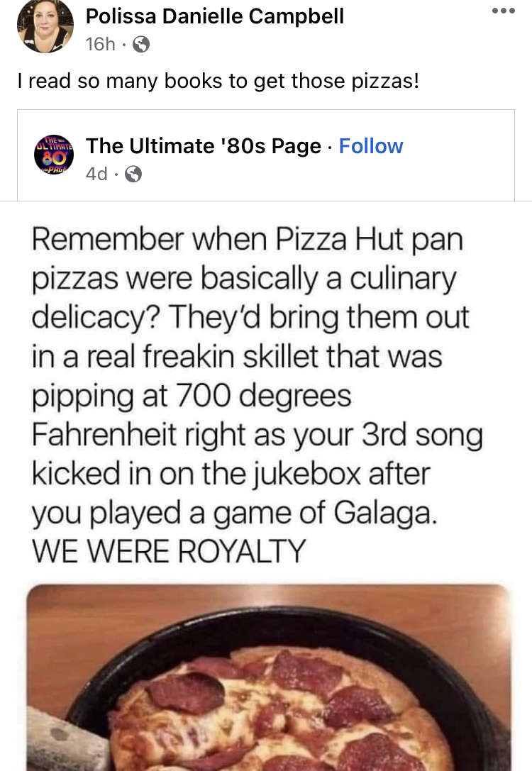Tap the public globe icon beside 16h
The width and height of the screenshot is (532, 771).
(x=141, y=45)
